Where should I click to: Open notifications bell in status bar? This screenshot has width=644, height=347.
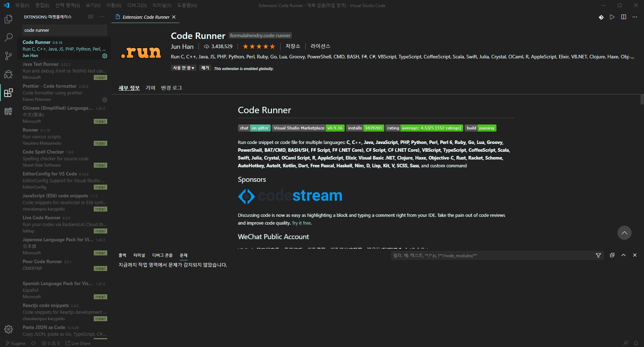[x=636, y=343]
